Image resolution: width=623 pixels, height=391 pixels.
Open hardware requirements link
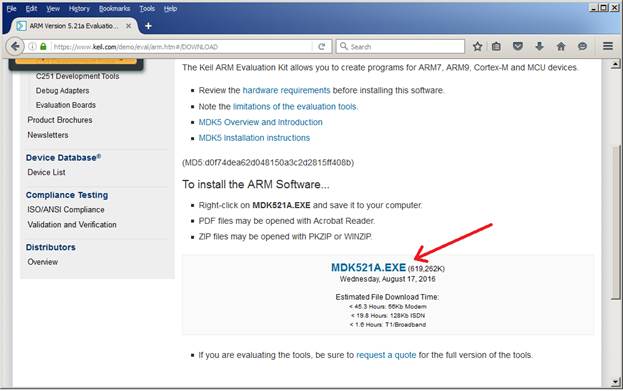pos(286,90)
